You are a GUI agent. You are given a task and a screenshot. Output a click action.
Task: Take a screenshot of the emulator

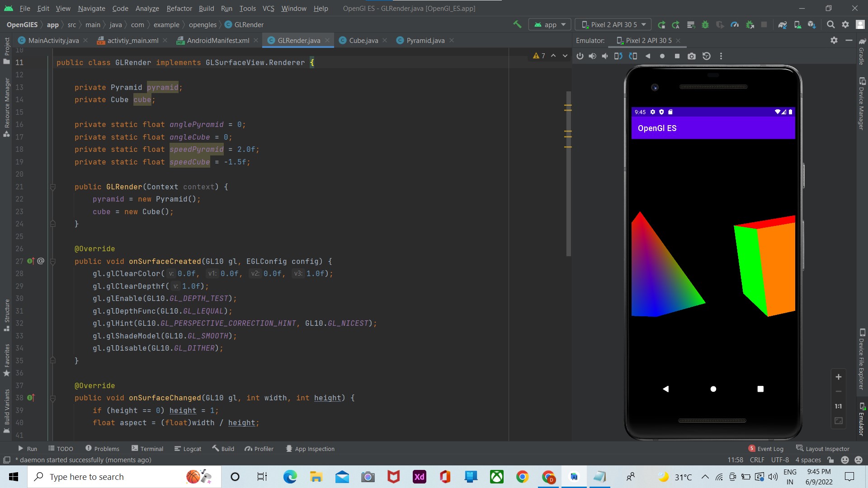(x=692, y=56)
